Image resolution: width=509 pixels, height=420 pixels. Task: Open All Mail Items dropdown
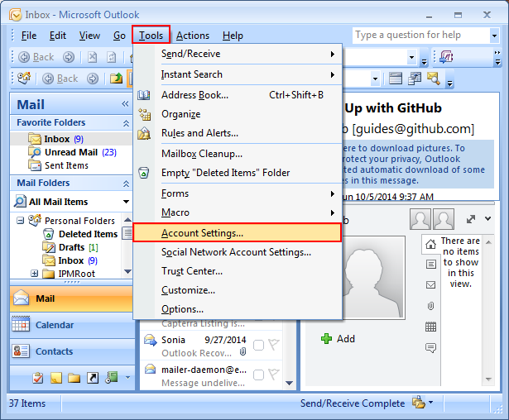pyautogui.click(x=126, y=202)
